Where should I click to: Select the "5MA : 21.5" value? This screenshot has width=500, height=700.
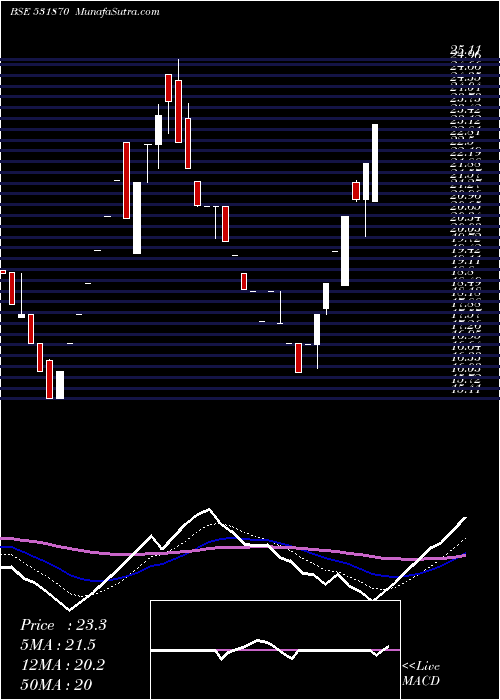point(58,645)
